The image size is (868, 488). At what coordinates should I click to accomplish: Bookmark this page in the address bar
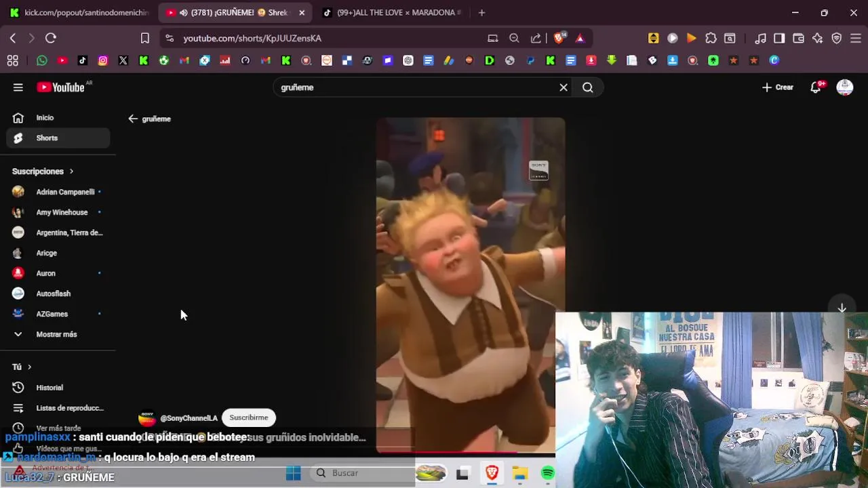(144, 39)
